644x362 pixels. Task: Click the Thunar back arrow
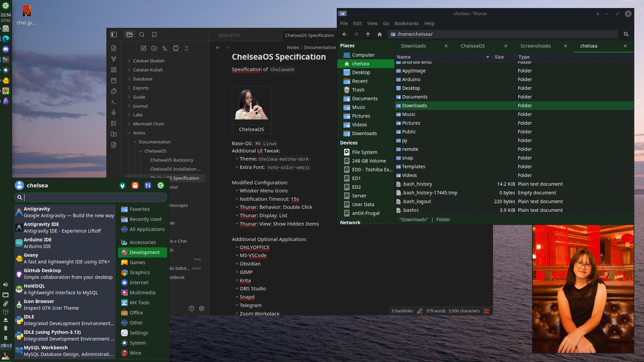[x=344, y=34]
